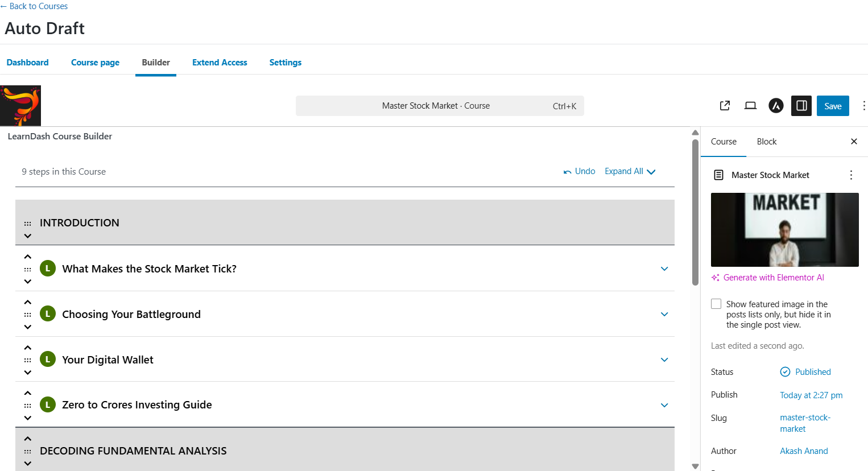Enable hiding featured image in single post view

(x=716, y=303)
